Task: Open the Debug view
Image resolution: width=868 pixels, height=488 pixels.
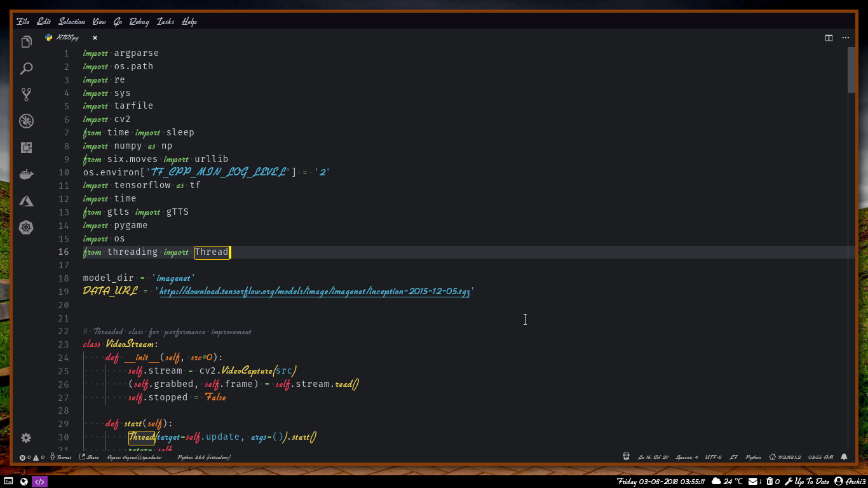Action: tap(26, 121)
